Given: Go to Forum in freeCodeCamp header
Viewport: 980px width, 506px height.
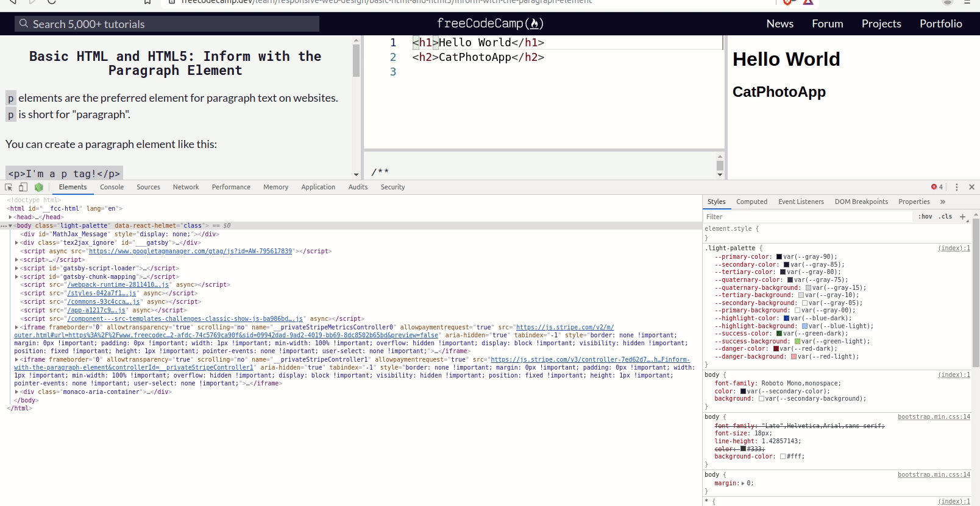Looking at the screenshot, I should click(x=828, y=24).
